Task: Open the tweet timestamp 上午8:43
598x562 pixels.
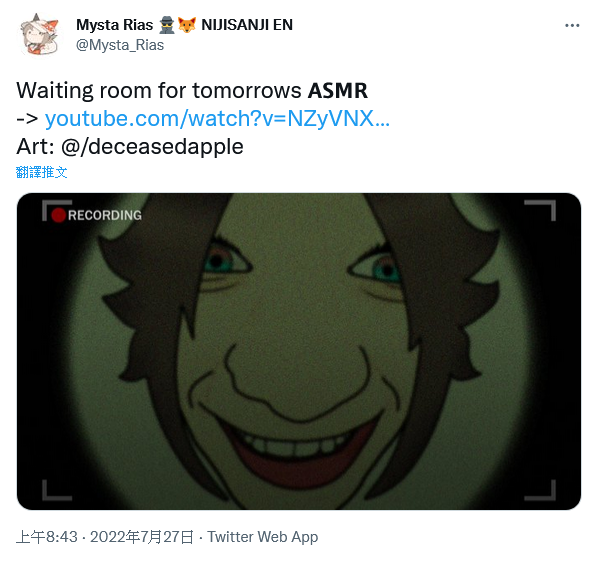Action: coord(47,537)
